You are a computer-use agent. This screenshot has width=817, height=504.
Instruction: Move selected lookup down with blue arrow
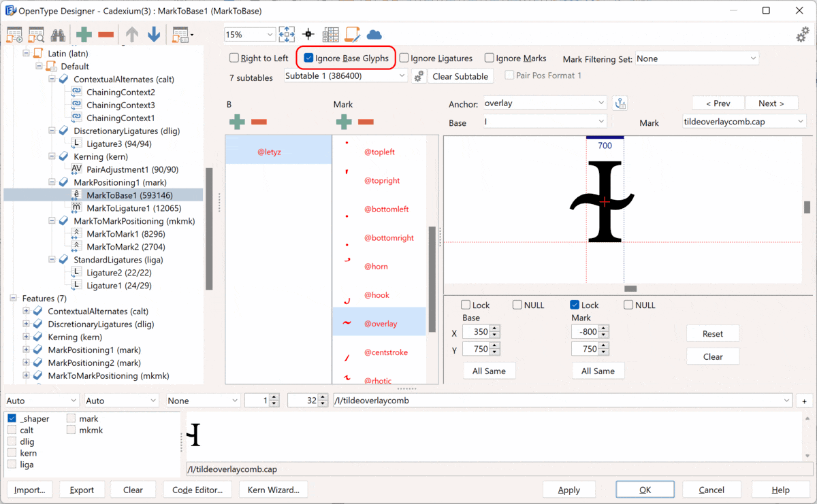click(154, 35)
